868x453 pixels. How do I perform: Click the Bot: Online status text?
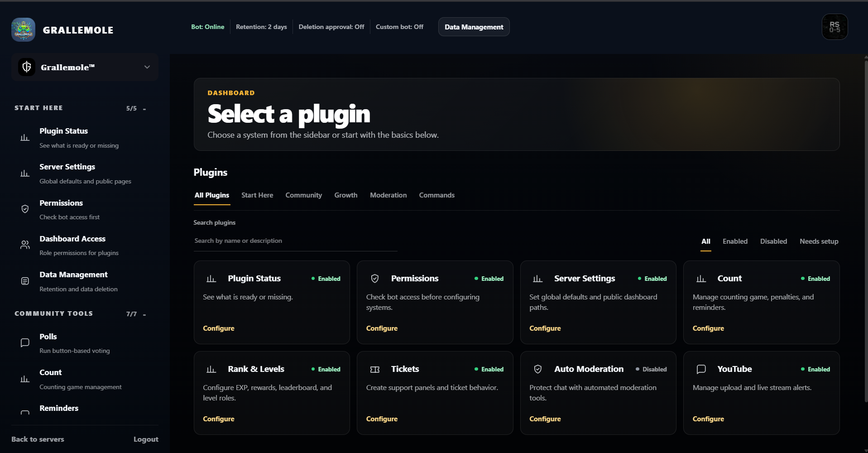coord(207,27)
